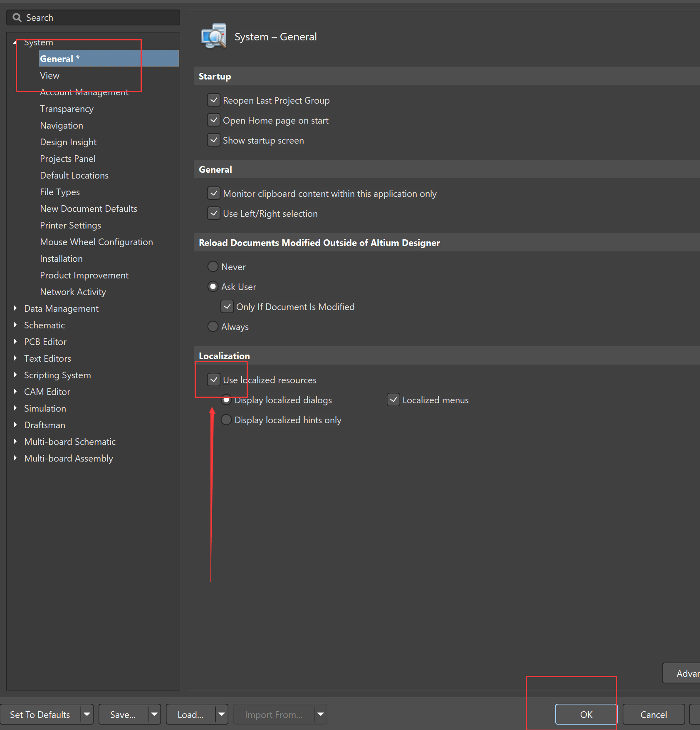Select the Never reload option
700x730 pixels.
click(x=213, y=267)
